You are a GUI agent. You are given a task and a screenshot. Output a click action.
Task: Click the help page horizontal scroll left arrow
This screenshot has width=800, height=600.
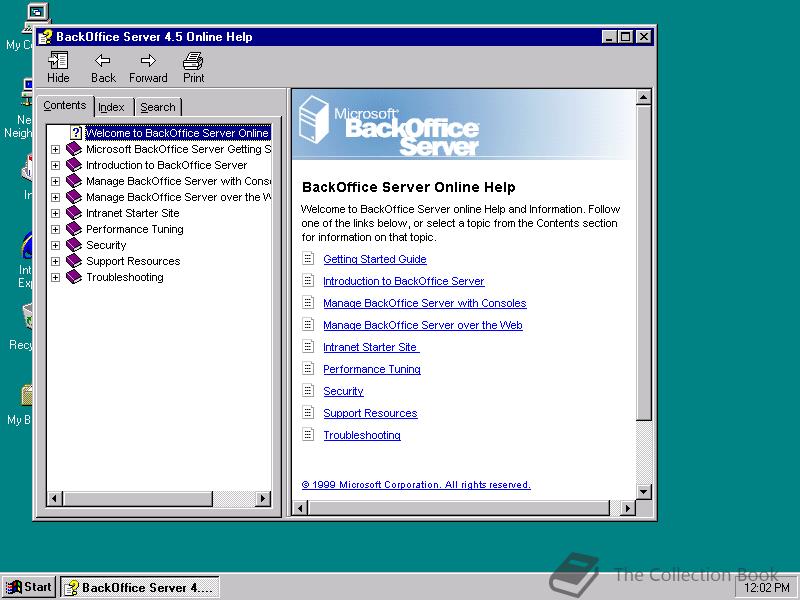pyautogui.click(x=301, y=508)
